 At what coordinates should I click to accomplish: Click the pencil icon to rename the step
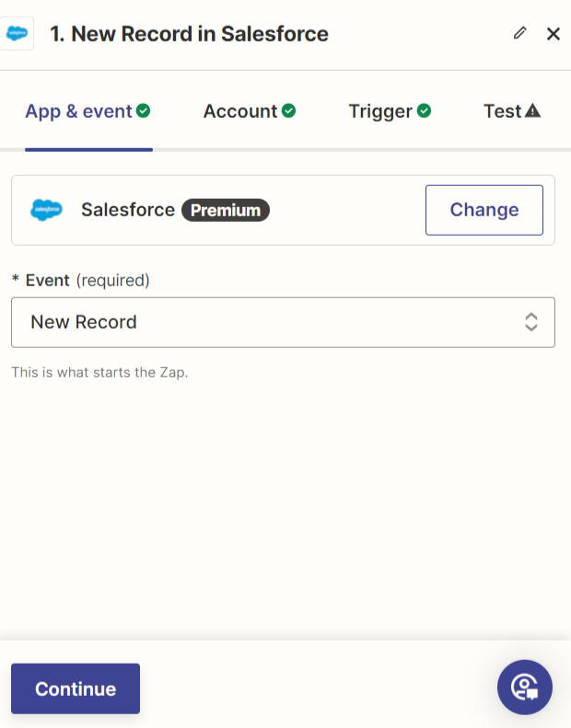[520, 33]
